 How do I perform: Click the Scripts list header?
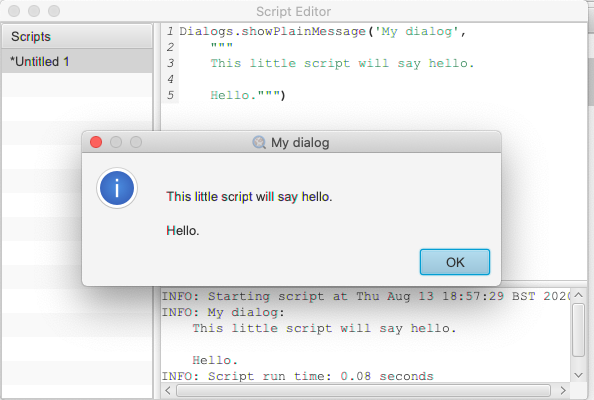tap(77, 36)
